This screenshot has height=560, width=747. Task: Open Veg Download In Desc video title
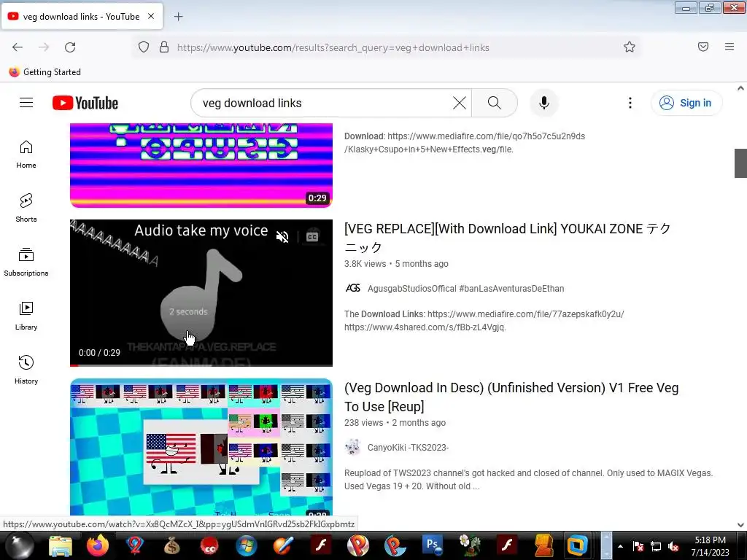(511, 397)
